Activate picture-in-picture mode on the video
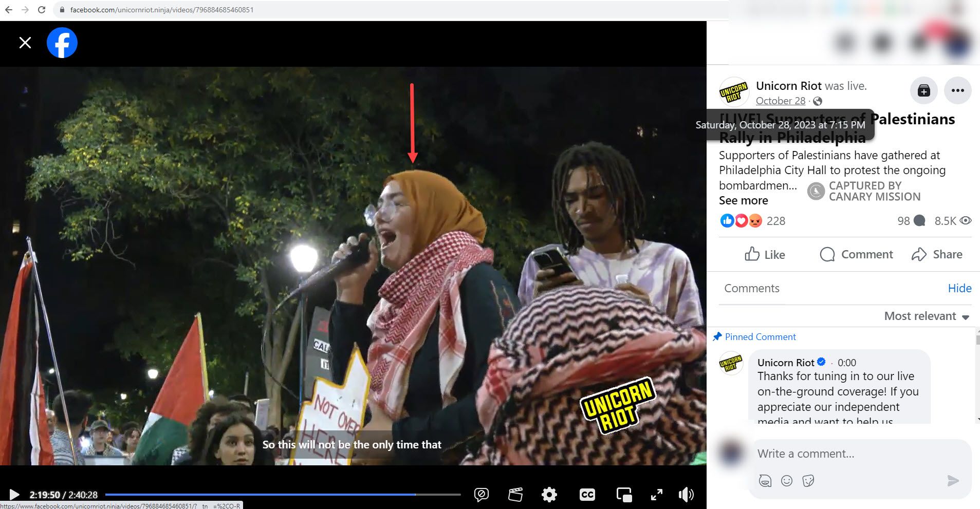The height and width of the screenshot is (509, 980). (624, 495)
